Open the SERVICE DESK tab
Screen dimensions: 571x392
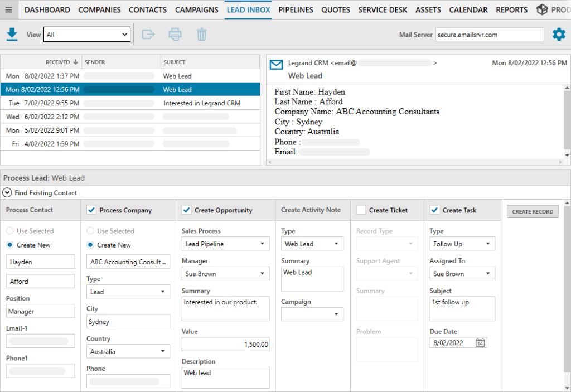383,9
